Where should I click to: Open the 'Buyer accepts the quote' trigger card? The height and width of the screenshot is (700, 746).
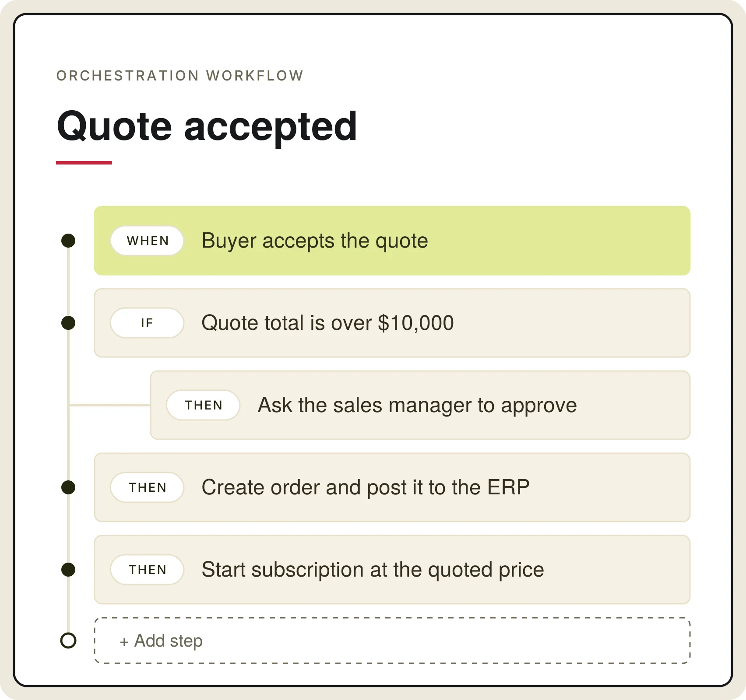[392, 241]
